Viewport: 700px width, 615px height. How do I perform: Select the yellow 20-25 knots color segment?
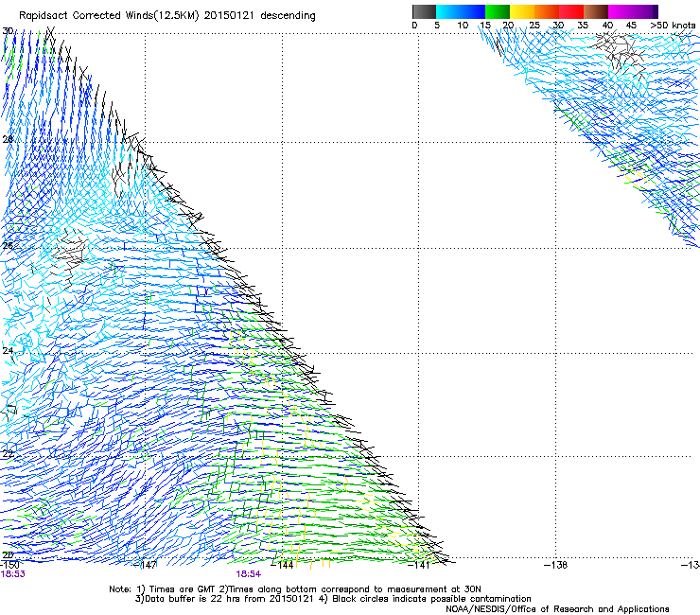(522, 11)
